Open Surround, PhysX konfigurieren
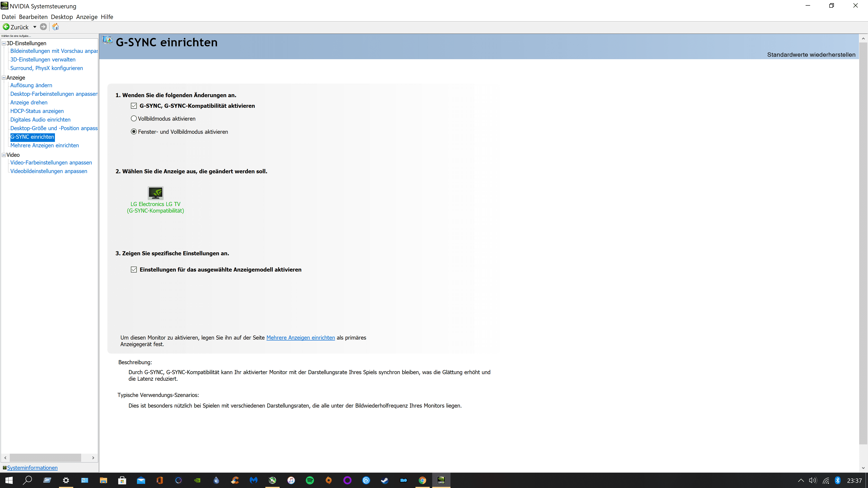Screen dimensions: 868x488 click(x=47, y=68)
